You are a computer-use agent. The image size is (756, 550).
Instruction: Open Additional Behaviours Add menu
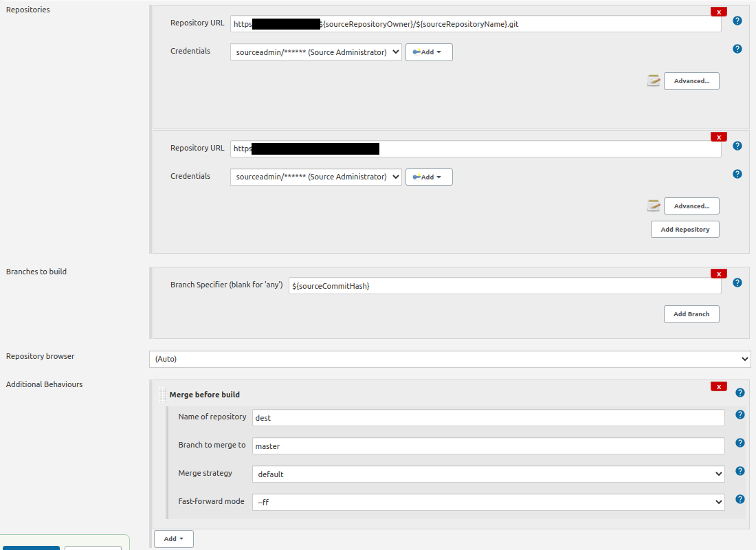pos(174,539)
